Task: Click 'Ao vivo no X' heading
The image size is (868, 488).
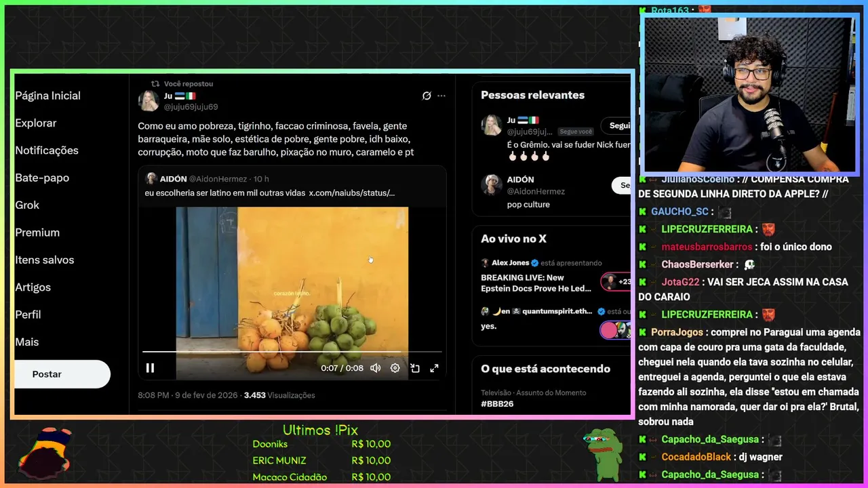Action: 513,239
